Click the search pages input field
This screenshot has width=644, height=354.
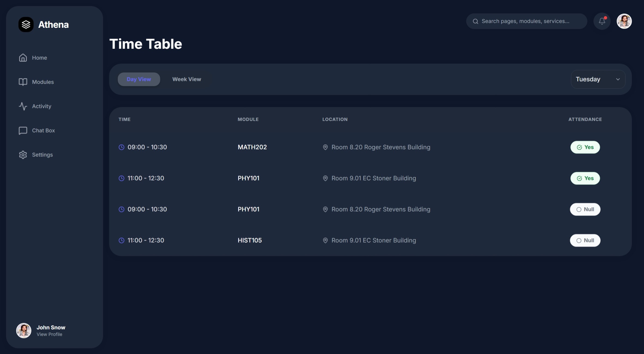[529, 21]
